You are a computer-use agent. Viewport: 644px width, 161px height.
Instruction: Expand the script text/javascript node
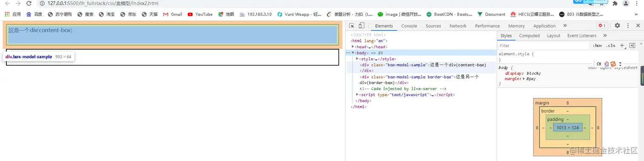pyautogui.click(x=357, y=95)
